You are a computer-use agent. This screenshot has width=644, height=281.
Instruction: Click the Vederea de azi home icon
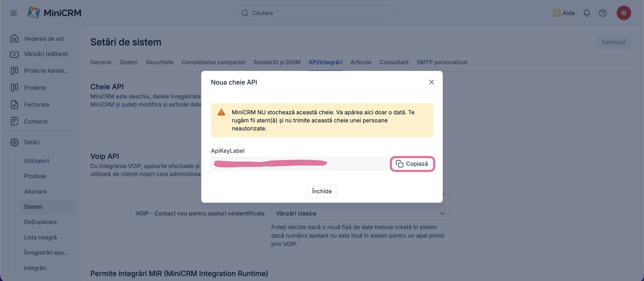point(14,39)
